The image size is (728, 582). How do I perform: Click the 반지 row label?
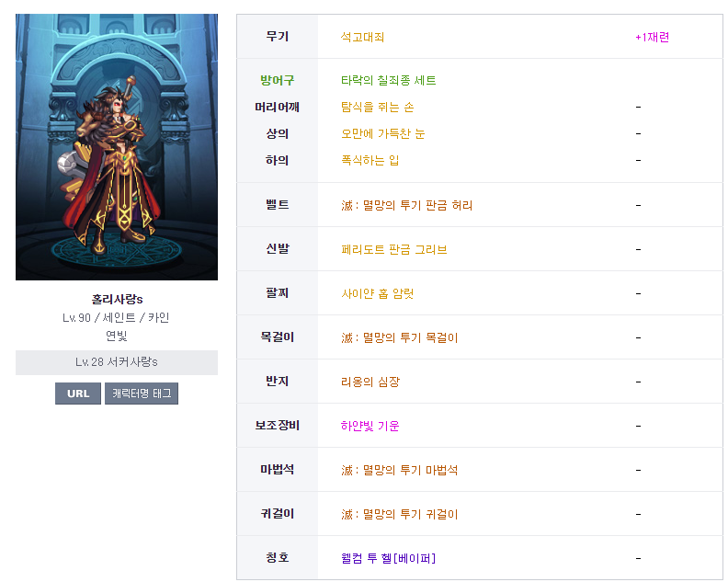point(278,381)
